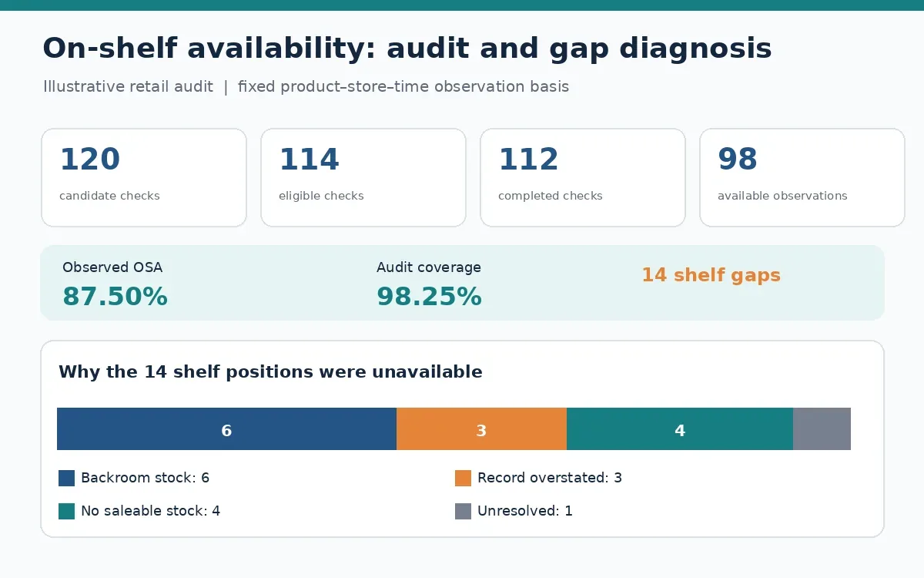Click the Audit coverage label
Image resolution: width=924 pixels, height=578 pixels.
[429, 267]
